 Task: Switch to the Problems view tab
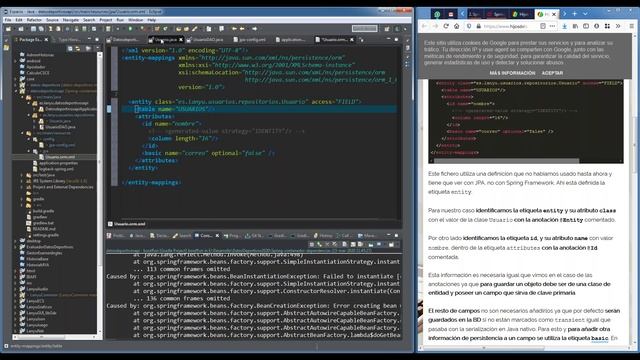pyautogui.click(x=116, y=236)
